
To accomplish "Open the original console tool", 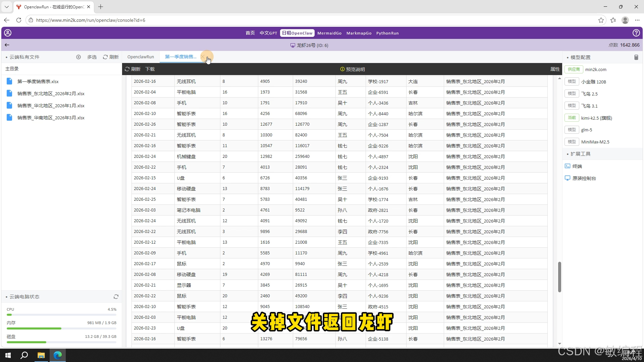I will coord(584,178).
